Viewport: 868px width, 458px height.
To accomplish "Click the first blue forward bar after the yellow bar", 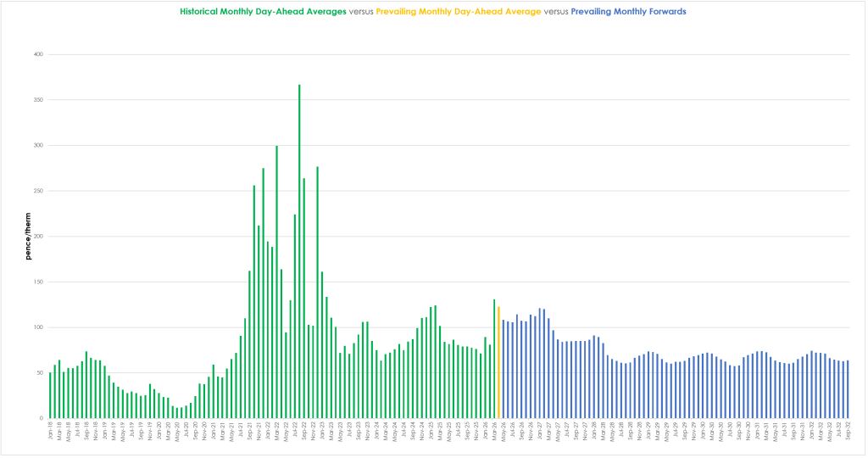I will [x=504, y=369].
